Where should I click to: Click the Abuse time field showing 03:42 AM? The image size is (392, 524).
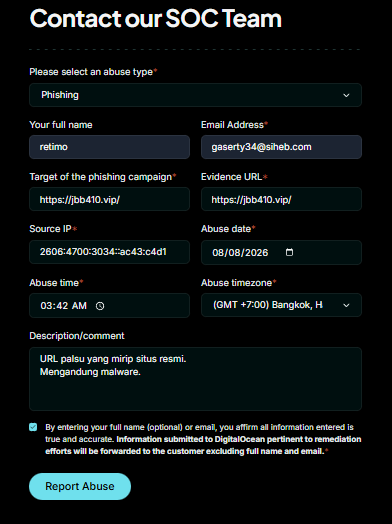click(x=110, y=305)
